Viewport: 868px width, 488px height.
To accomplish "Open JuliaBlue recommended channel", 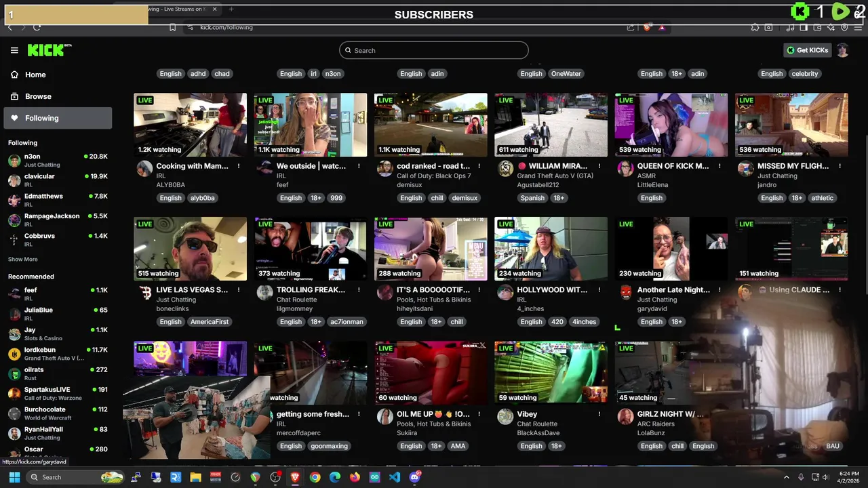I will click(58, 314).
